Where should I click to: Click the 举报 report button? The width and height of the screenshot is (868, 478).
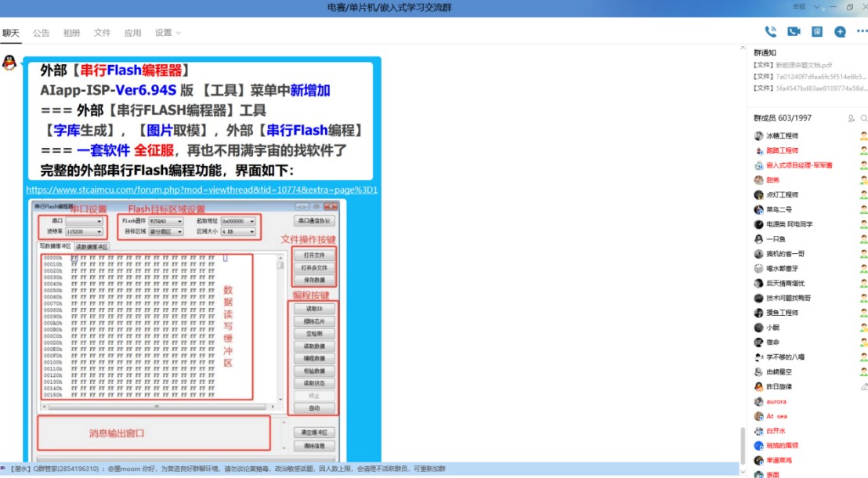[x=799, y=6]
